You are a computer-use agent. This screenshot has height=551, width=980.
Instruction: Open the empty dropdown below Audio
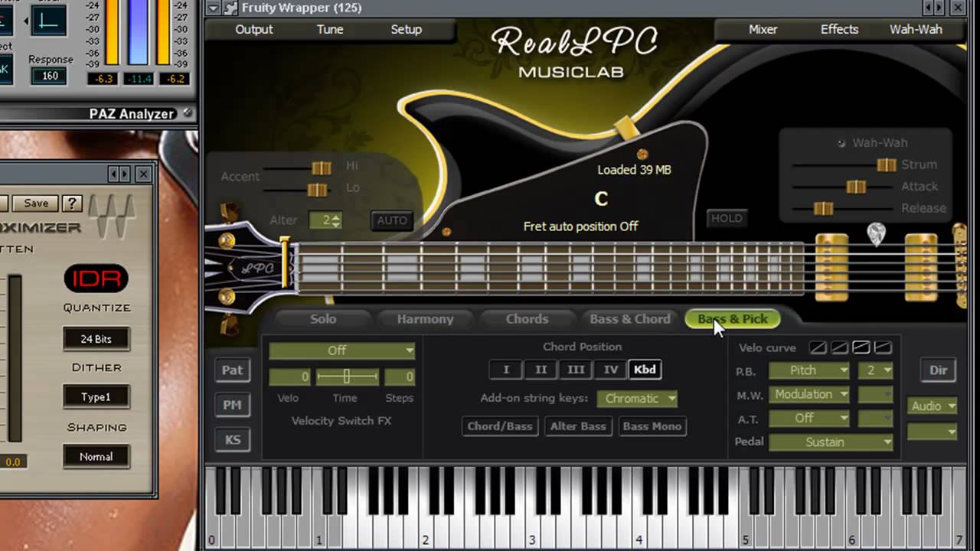point(932,432)
